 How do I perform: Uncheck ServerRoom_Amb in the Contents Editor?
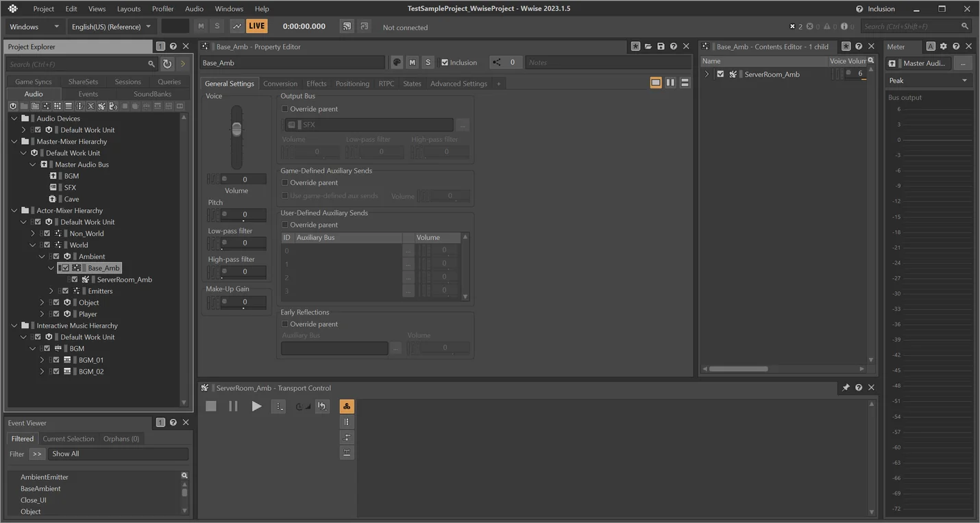coord(720,74)
